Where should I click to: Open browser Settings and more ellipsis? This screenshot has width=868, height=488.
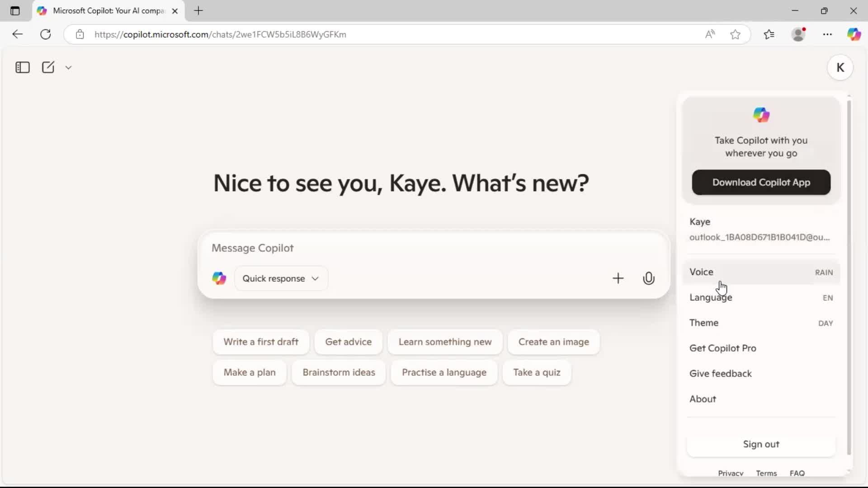point(827,34)
